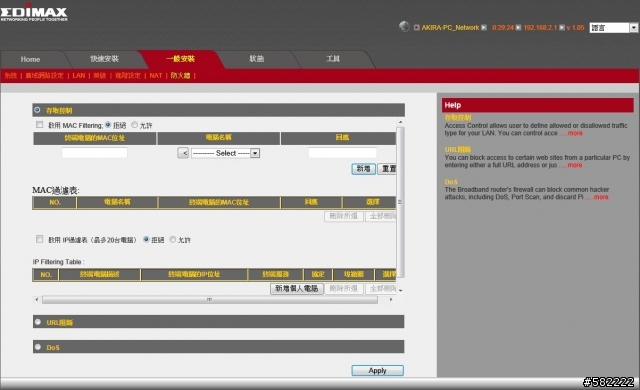Click the Apply button
This screenshot has width=640, height=390.
(x=378, y=370)
